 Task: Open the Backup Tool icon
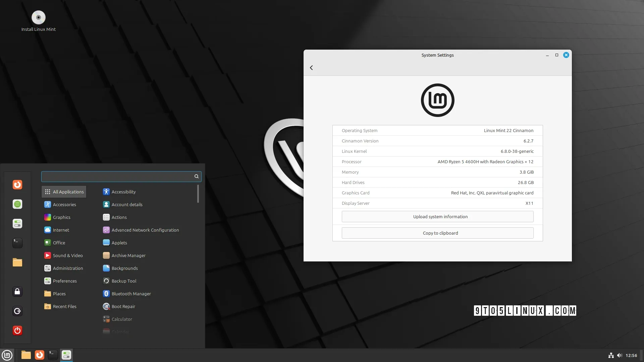tap(106, 281)
